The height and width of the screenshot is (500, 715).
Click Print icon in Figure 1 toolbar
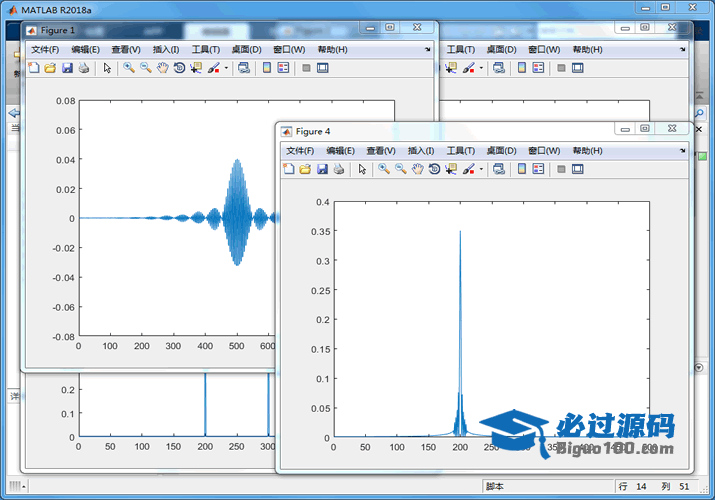point(84,68)
